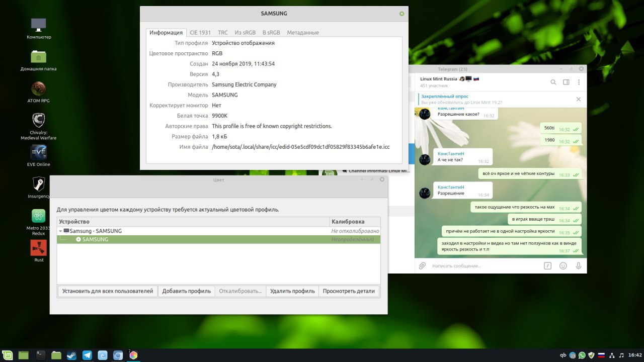Switch to the Информация tab

[x=166, y=32]
